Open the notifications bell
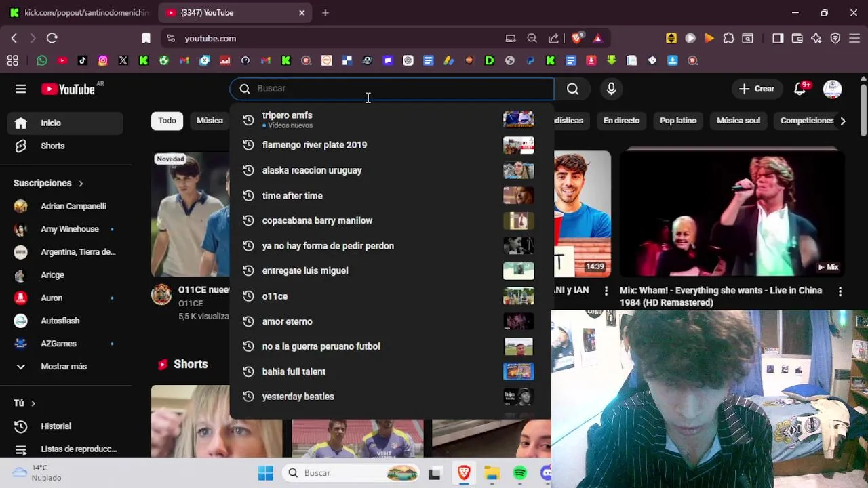The width and height of the screenshot is (868, 488). [x=800, y=89]
